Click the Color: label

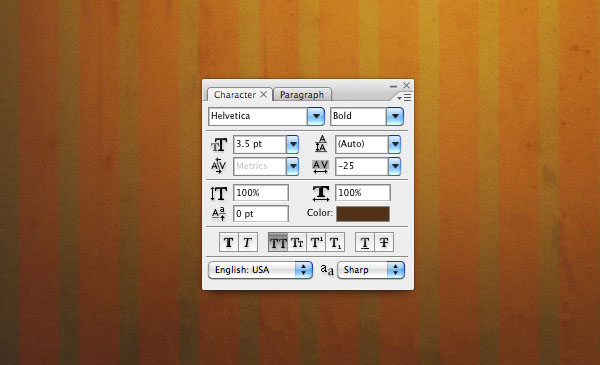(320, 213)
